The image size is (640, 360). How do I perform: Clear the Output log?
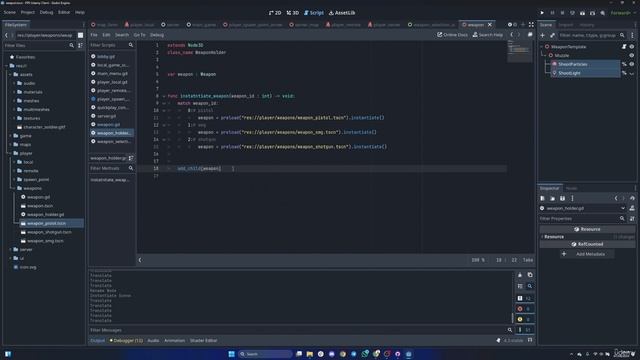pos(520,275)
